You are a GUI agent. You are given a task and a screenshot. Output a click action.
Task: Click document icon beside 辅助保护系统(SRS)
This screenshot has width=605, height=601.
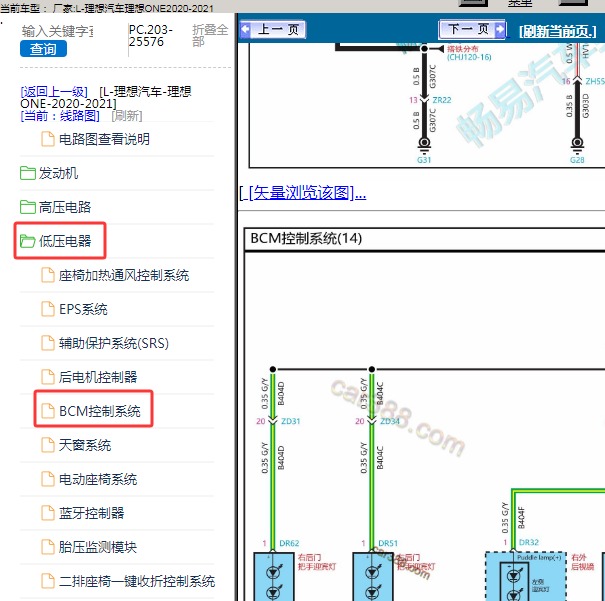pos(48,343)
